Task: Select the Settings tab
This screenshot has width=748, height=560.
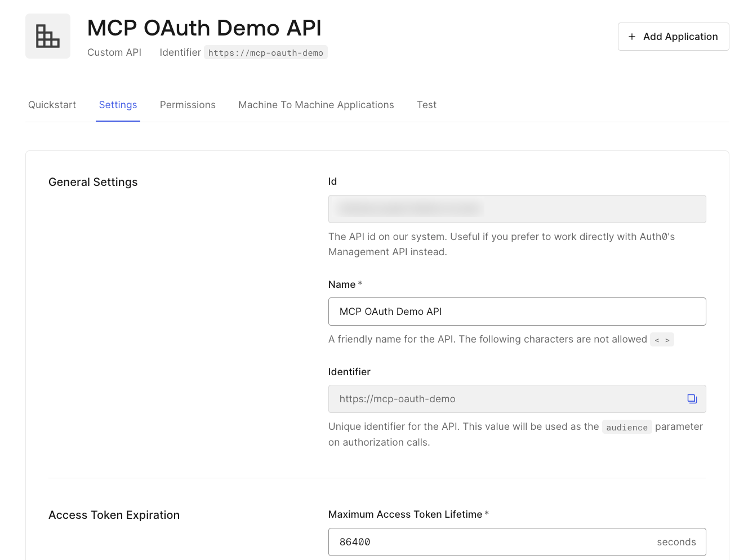Action: [x=118, y=105]
